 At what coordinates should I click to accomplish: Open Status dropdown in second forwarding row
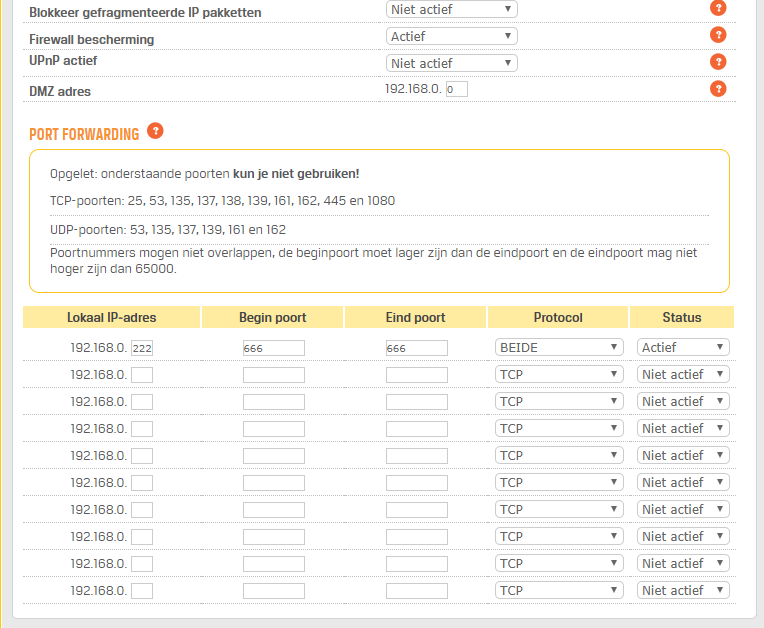tap(683, 374)
